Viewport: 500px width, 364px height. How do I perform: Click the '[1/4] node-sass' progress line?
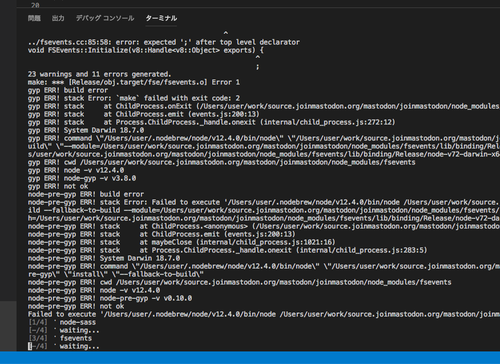point(62,322)
